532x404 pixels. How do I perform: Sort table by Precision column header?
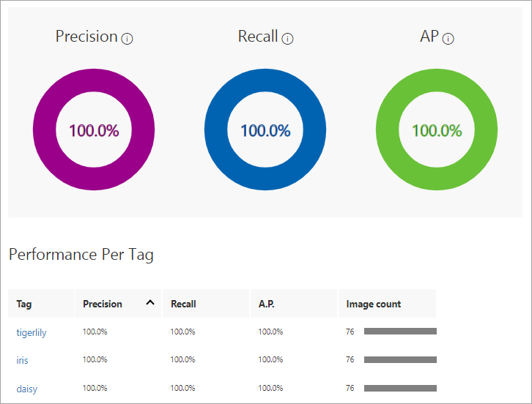(x=103, y=304)
